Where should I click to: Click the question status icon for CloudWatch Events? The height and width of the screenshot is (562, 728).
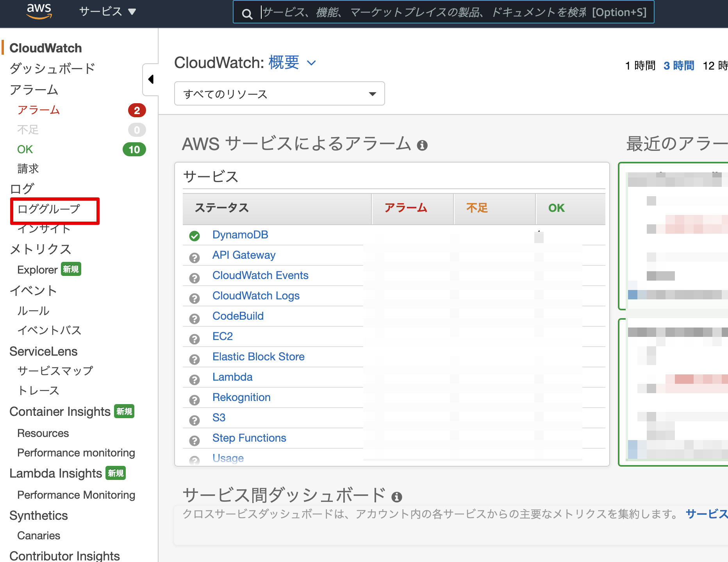[194, 278]
